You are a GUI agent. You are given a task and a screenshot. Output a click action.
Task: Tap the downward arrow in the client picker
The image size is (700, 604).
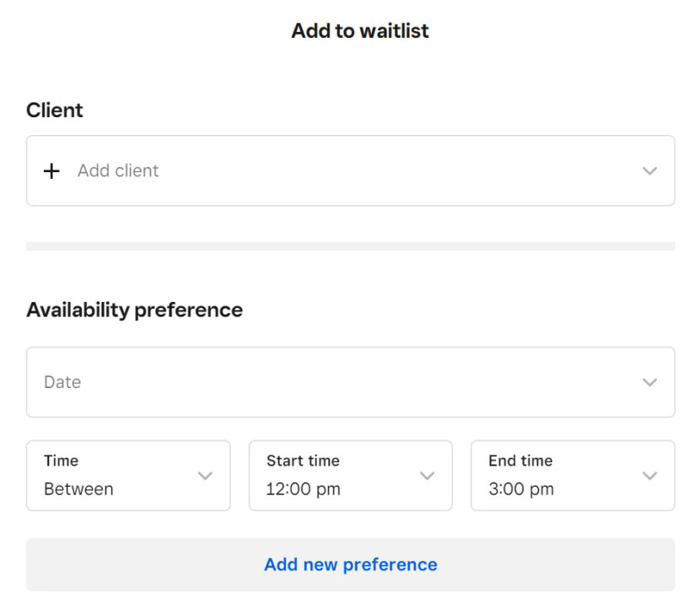click(x=649, y=170)
